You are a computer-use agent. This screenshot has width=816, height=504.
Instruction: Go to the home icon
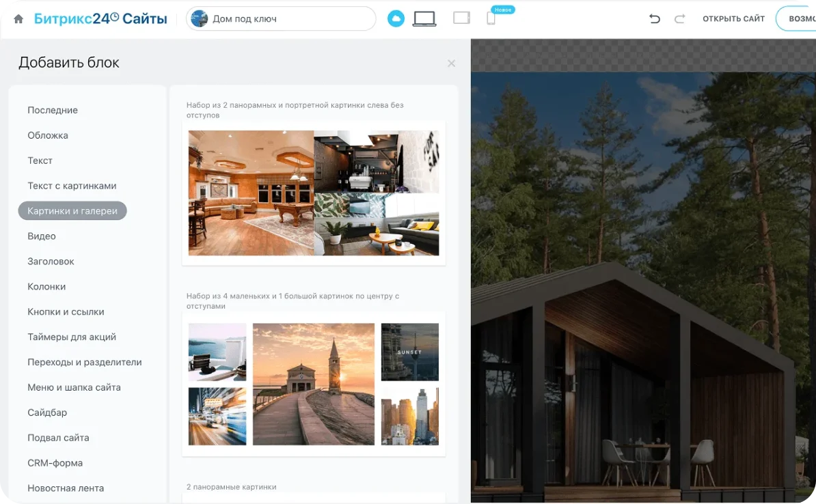[x=18, y=19]
